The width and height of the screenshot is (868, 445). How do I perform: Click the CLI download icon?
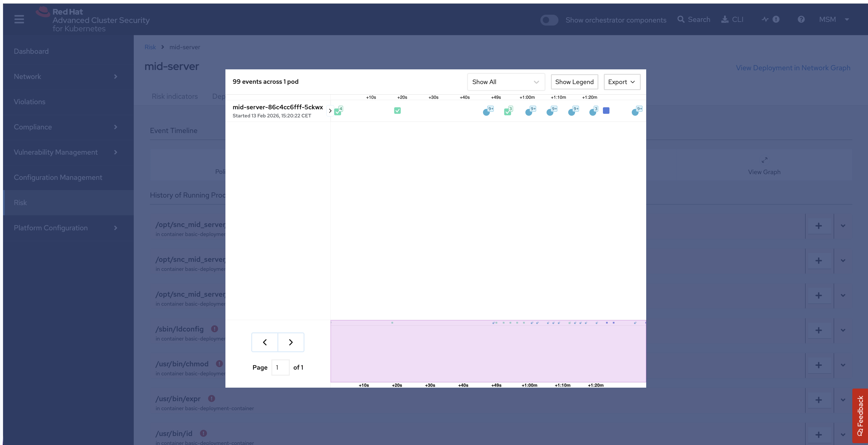tap(724, 20)
